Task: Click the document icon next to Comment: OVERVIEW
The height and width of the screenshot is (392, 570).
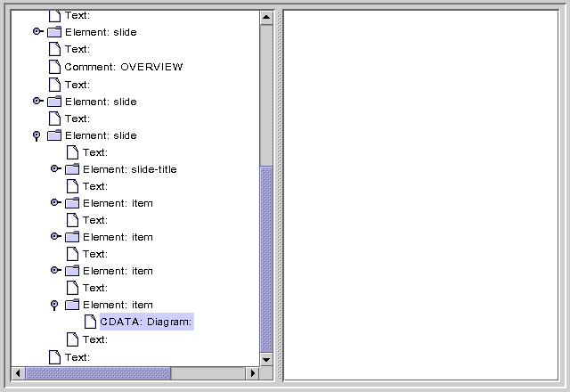Action: click(54, 67)
